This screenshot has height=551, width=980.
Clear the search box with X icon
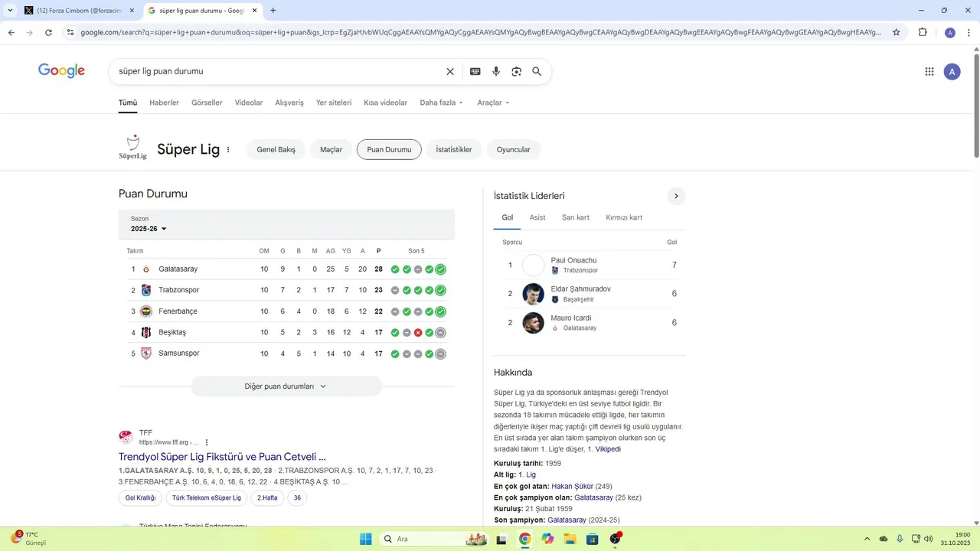450,71
